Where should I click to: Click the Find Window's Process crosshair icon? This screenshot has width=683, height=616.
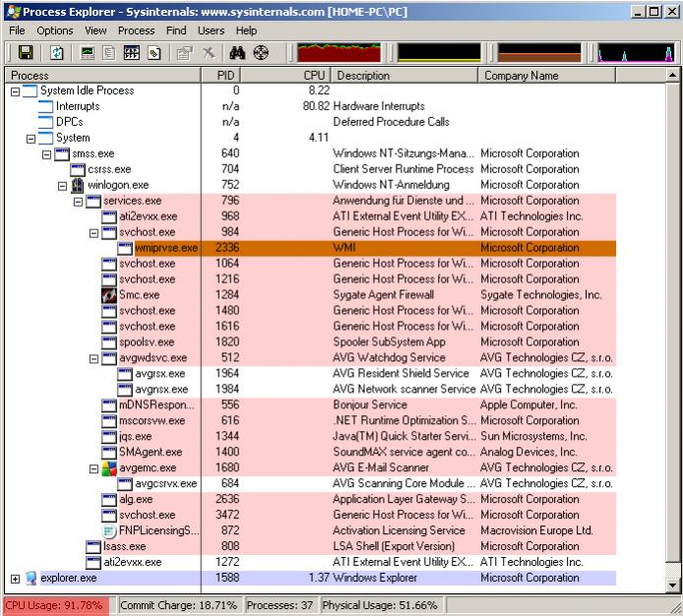(x=261, y=53)
